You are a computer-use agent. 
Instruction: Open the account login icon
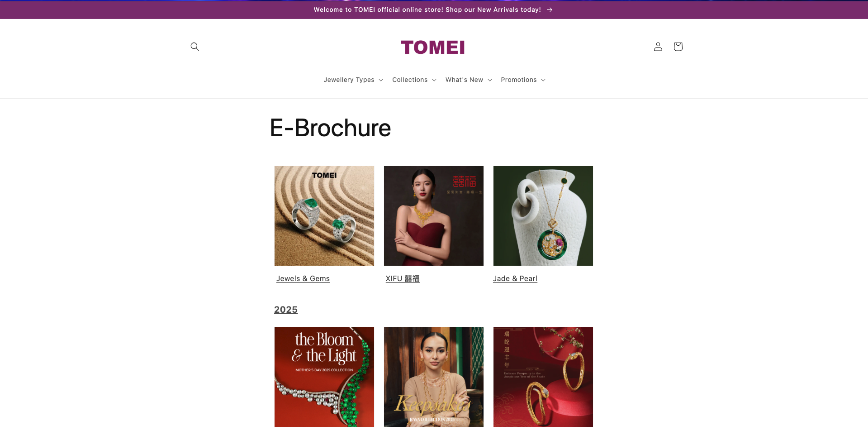[x=658, y=47]
